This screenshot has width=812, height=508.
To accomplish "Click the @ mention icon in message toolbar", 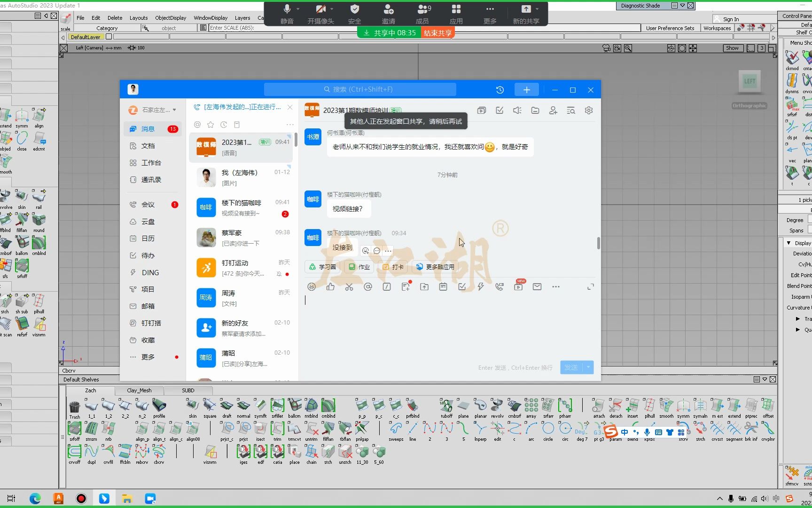I will tap(367, 286).
